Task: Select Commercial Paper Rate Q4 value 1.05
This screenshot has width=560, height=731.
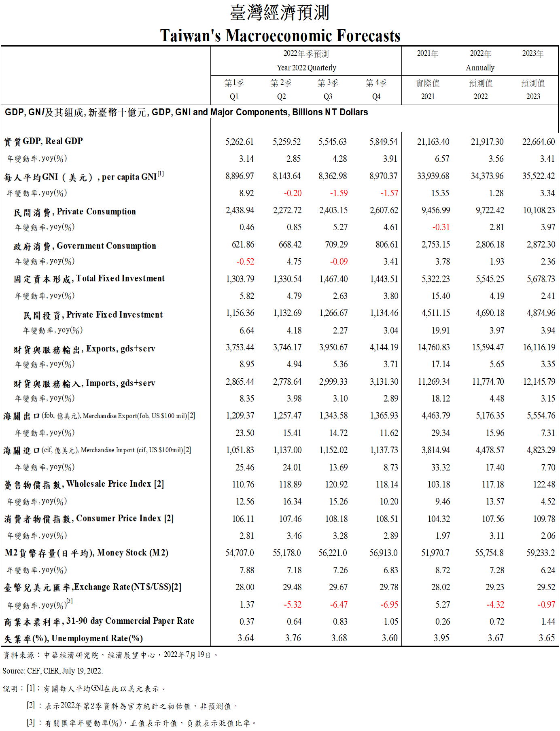Action: click(x=391, y=622)
